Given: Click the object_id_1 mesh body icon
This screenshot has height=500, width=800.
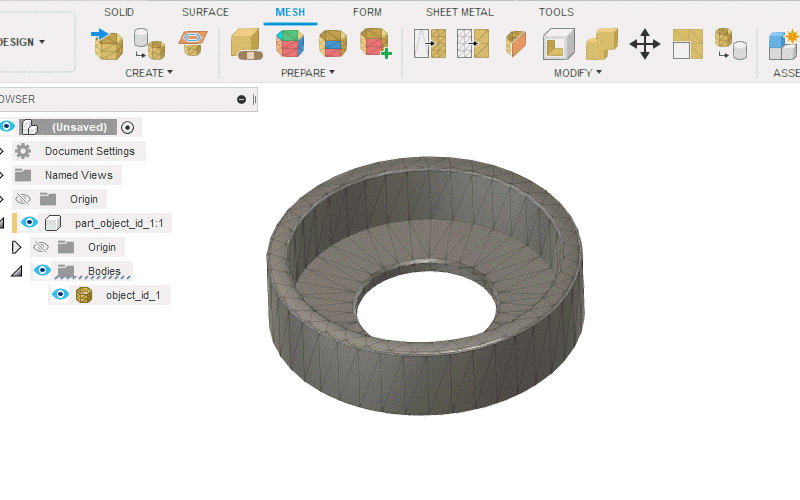Looking at the screenshot, I should (84, 295).
